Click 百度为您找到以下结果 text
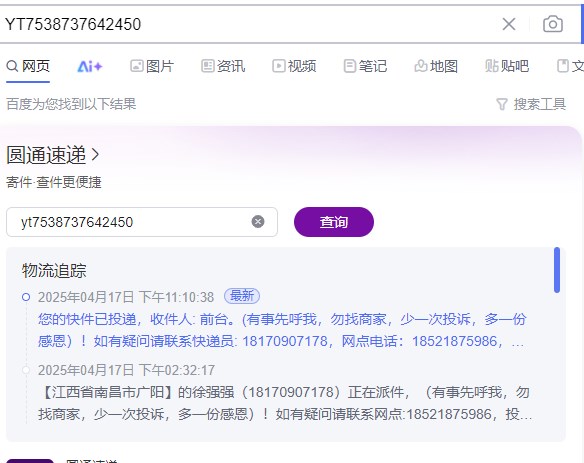 [x=71, y=104]
